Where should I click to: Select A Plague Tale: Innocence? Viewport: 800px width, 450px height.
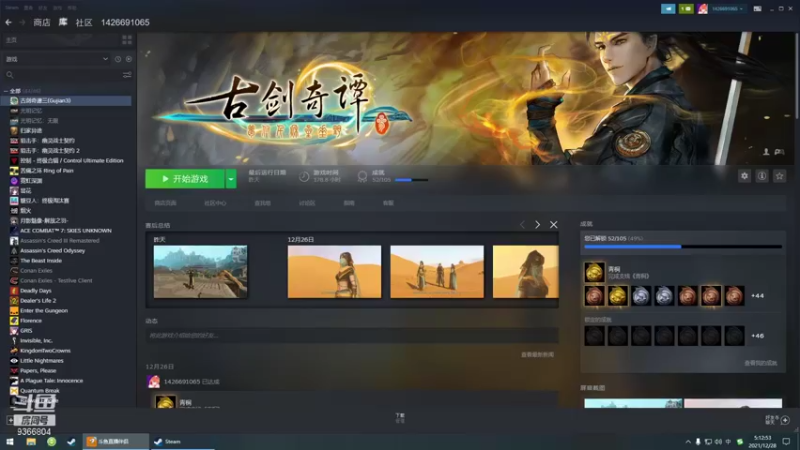tap(52, 381)
